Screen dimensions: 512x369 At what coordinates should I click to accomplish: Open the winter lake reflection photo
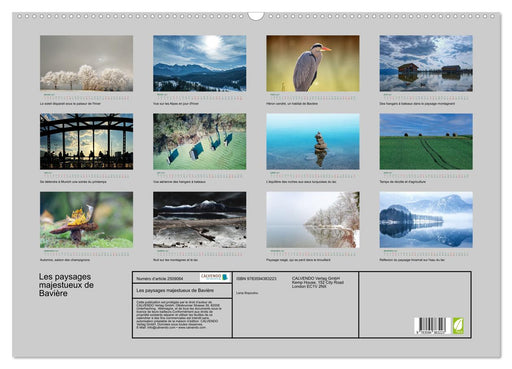(x=426, y=220)
